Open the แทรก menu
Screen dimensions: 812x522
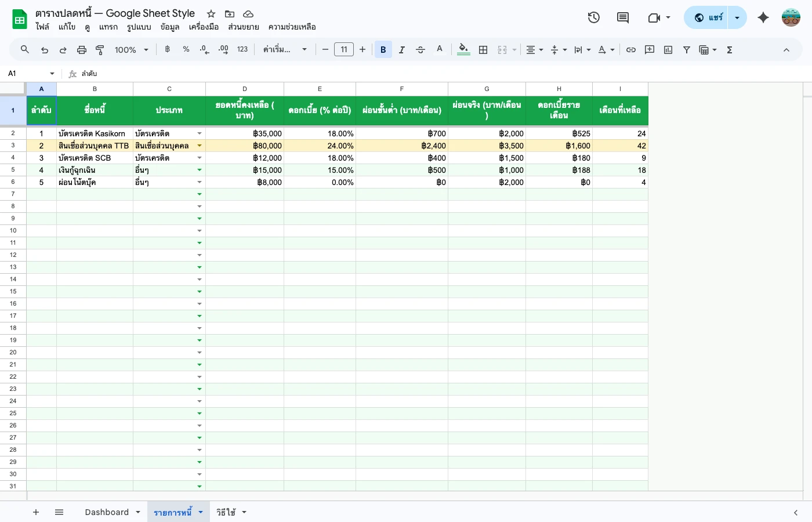click(108, 27)
